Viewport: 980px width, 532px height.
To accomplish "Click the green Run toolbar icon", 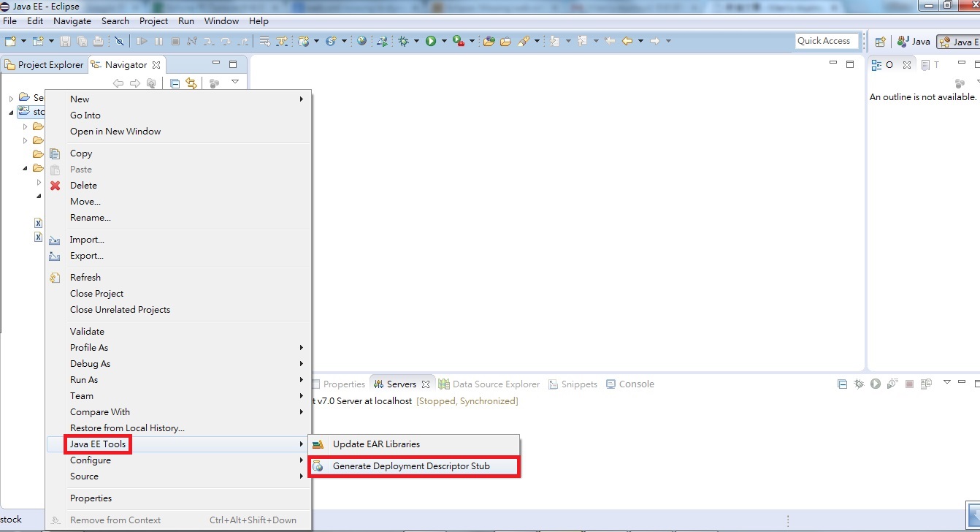I will (431, 41).
